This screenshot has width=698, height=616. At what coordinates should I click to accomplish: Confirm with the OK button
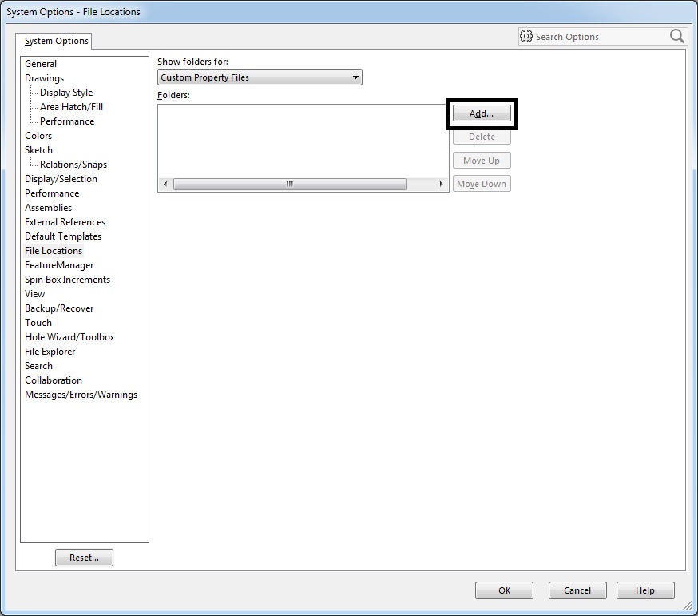coord(504,590)
